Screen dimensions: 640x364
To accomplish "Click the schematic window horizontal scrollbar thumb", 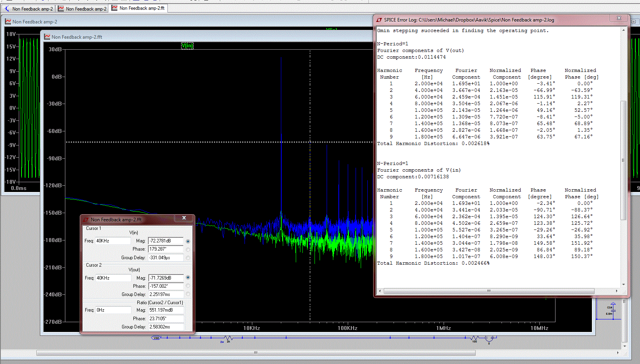I will click(256, 353).
